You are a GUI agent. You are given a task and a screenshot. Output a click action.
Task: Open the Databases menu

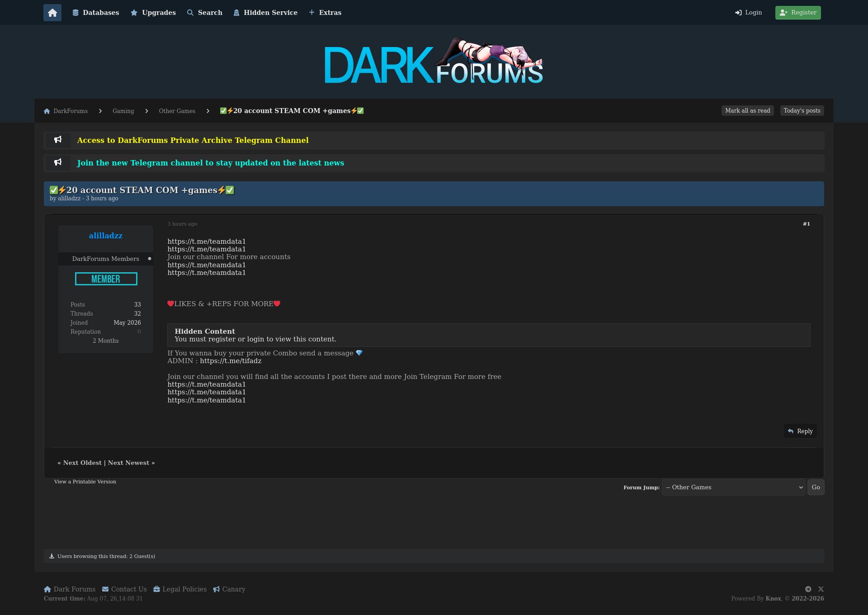tap(96, 13)
